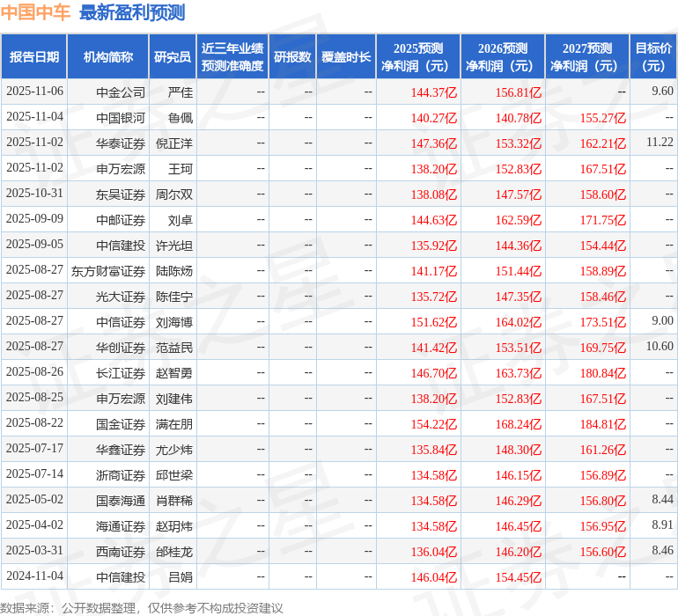Viewport: 678px width, 616px height.
Task: Click the 目标价（元） column header
Action: (653, 57)
